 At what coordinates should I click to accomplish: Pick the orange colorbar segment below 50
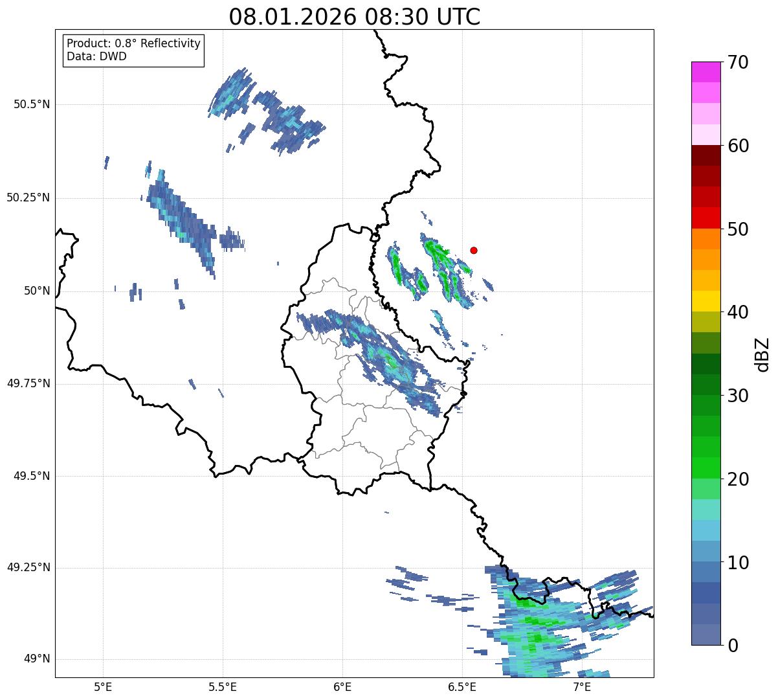(x=706, y=239)
